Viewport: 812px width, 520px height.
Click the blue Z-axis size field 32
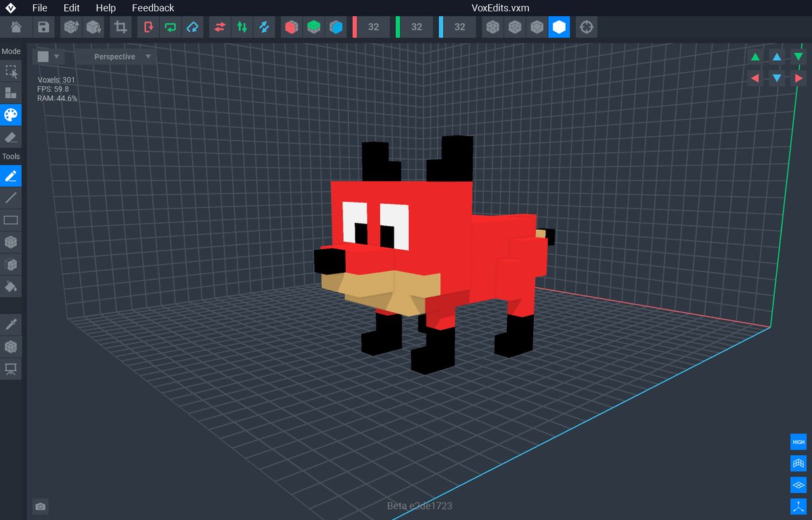[x=460, y=28]
